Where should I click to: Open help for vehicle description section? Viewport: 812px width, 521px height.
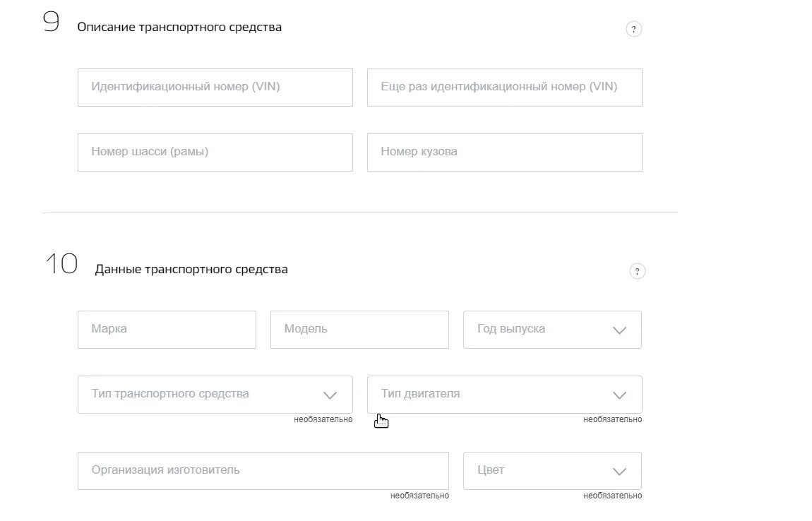pyautogui.click(x=633, y=30)
